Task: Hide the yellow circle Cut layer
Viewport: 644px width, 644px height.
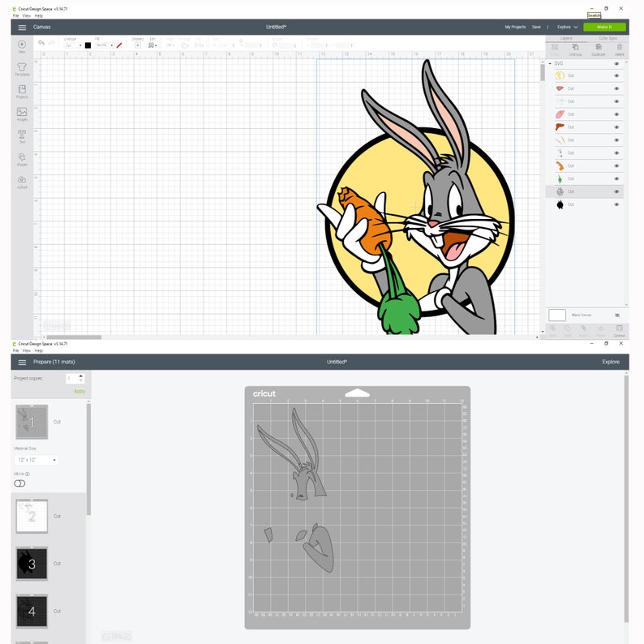Action: [616, 76]
